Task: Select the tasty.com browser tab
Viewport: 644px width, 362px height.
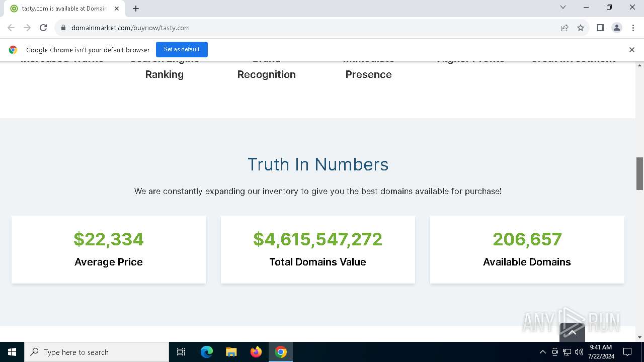Action: (x=63, y=9)
